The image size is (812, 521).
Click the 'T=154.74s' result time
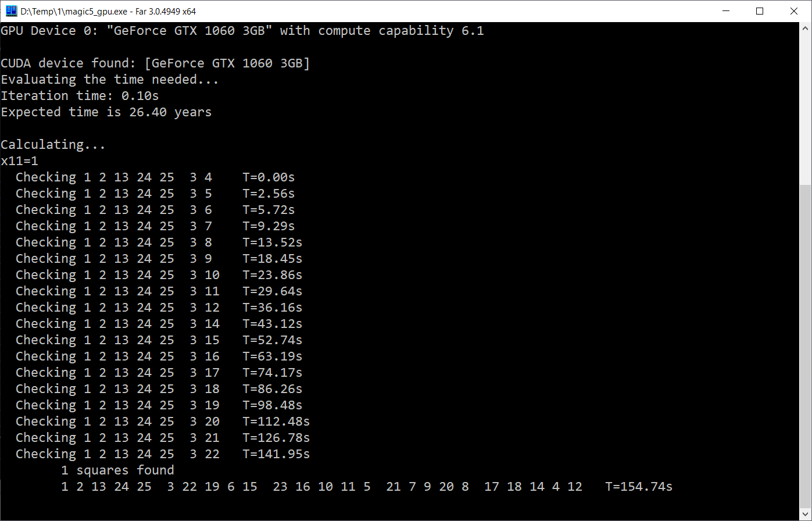tap(639, 487)
